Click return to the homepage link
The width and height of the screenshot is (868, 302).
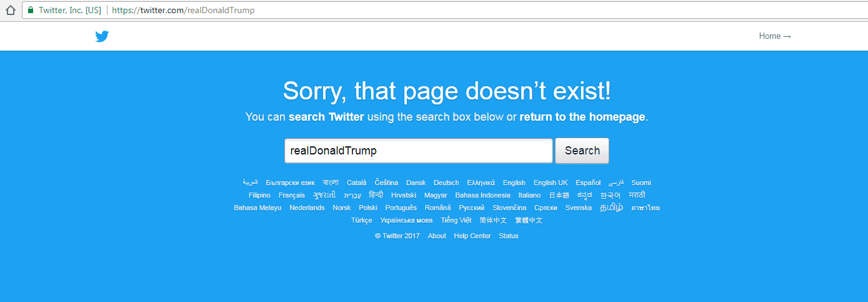(582, 117)
